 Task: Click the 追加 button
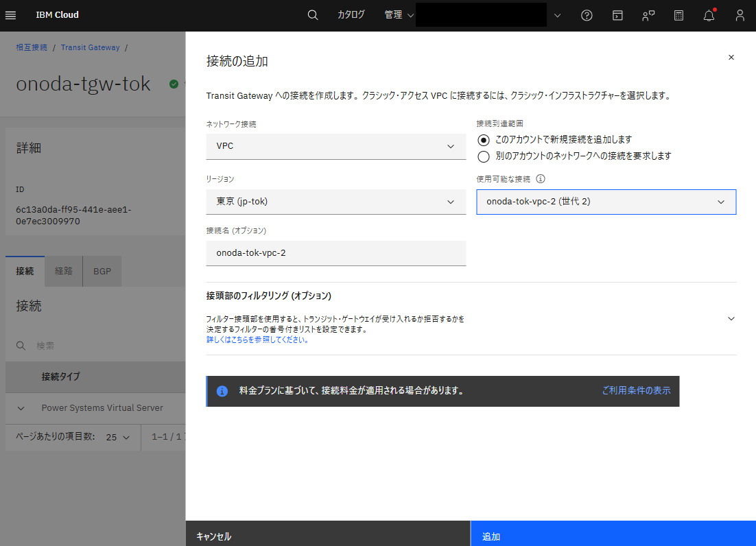coord(613,534)
